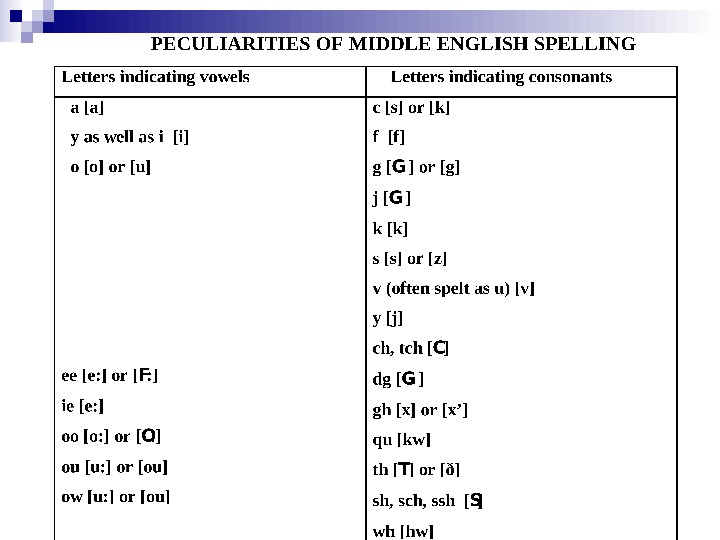Click the slide title "Peculiarities of Middle English Spelling"
Screen dimensions: 720x540
coord(392,45)
